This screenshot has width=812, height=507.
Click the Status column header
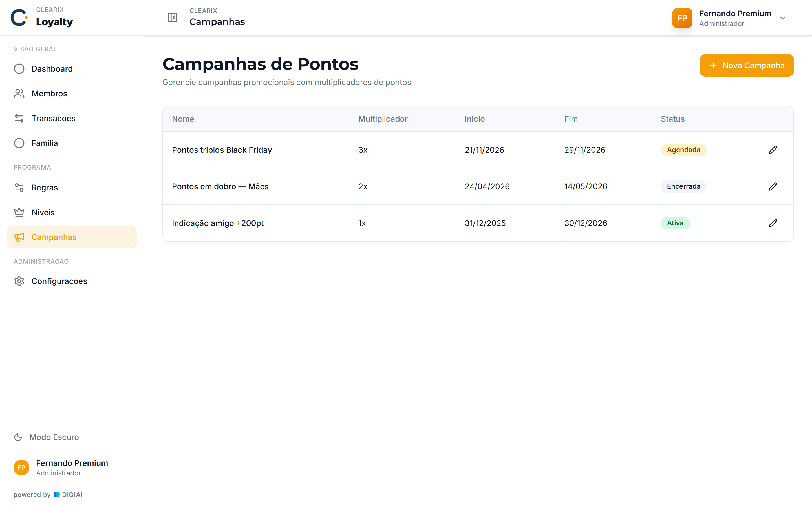(x=672, y=119)
